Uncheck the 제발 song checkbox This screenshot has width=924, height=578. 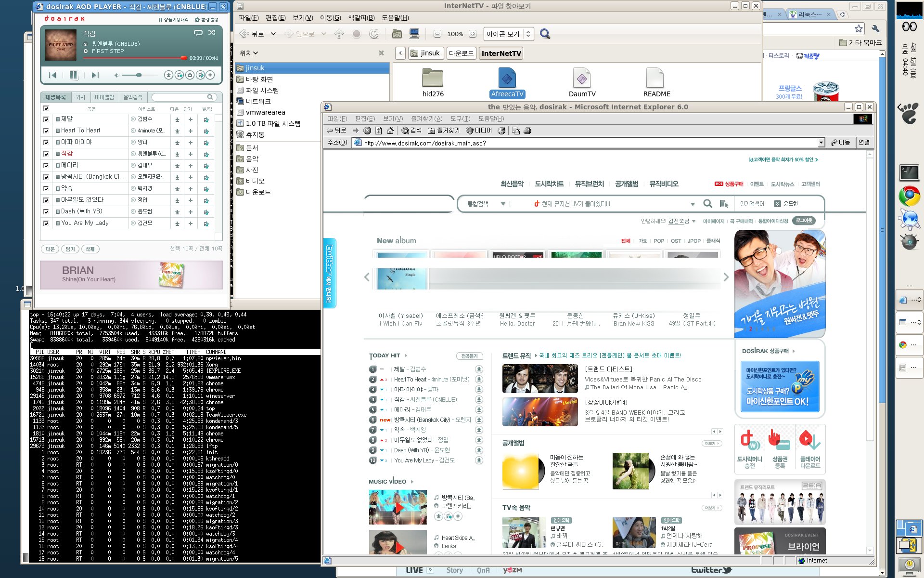click(x=46, y=119)
